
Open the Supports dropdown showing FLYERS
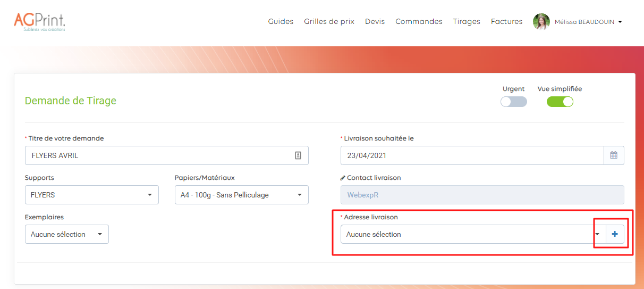[x=91, y=195]
